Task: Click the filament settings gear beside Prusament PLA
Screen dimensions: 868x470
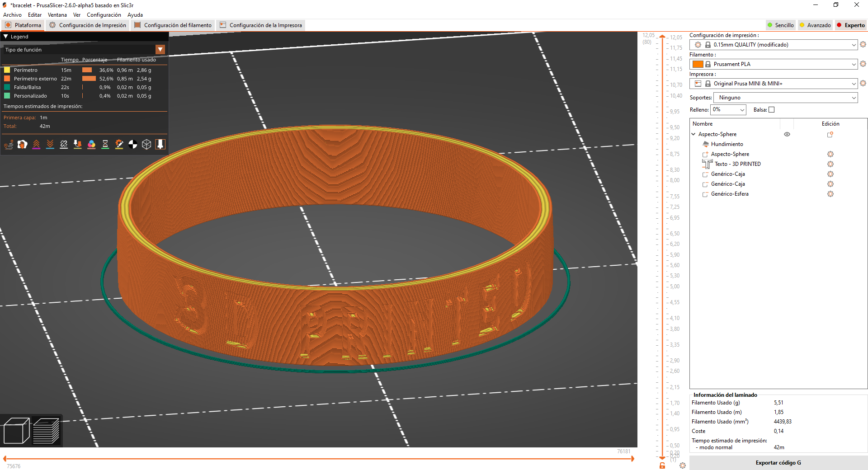Action: (x=863, y=64)
